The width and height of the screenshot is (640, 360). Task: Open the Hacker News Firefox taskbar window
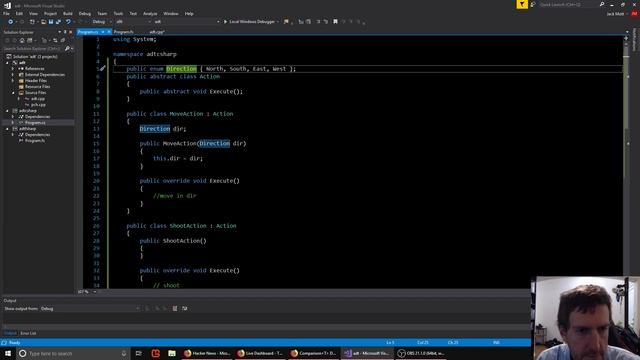tap(207, 353)
